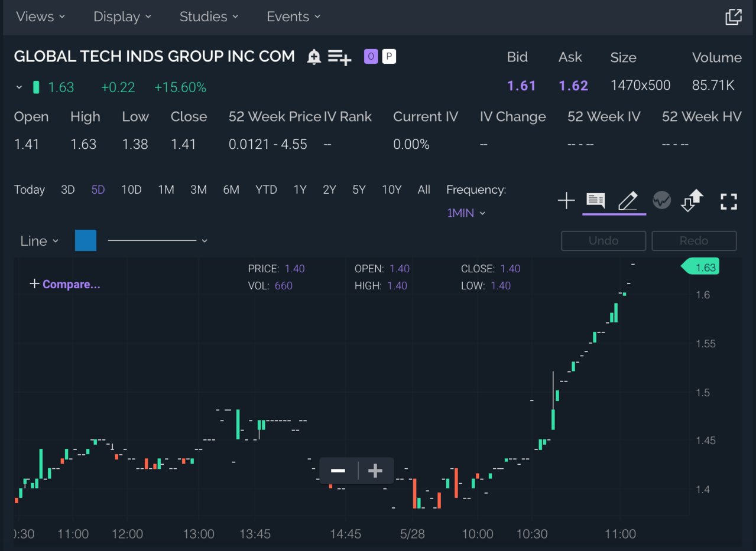Click the Undo button
The width and height of the screenshot is (756, 551).
pyautogui.click(x=603, y=241)
